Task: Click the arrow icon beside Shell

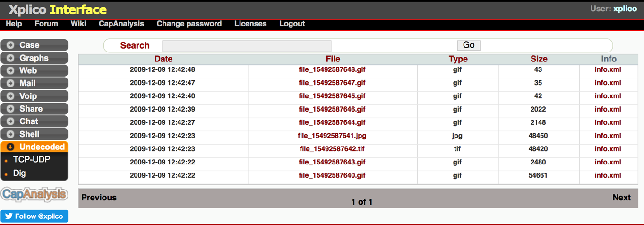Action: [x=10, y=134]
